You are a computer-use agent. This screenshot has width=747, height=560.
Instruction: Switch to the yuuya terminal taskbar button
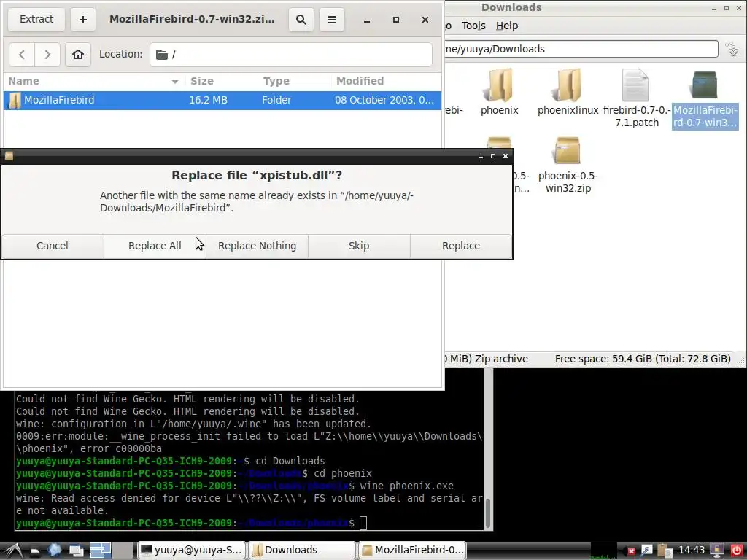[x=192, y=551]
